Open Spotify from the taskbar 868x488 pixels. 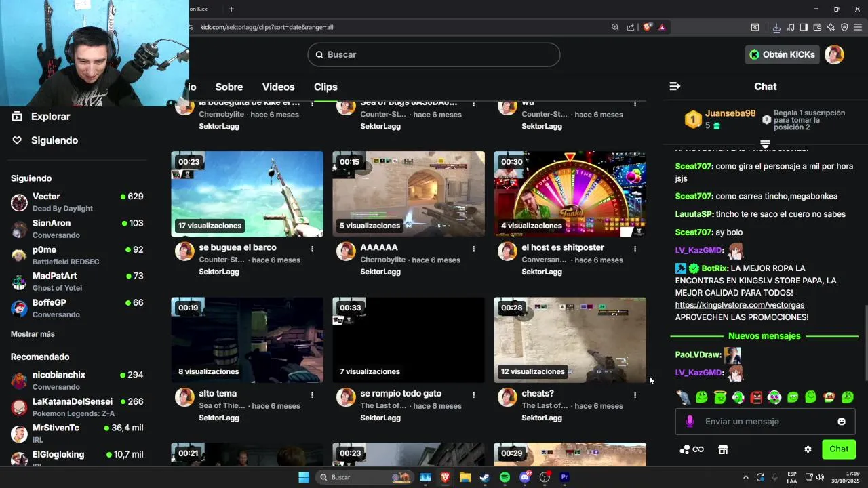pos(505,477)
